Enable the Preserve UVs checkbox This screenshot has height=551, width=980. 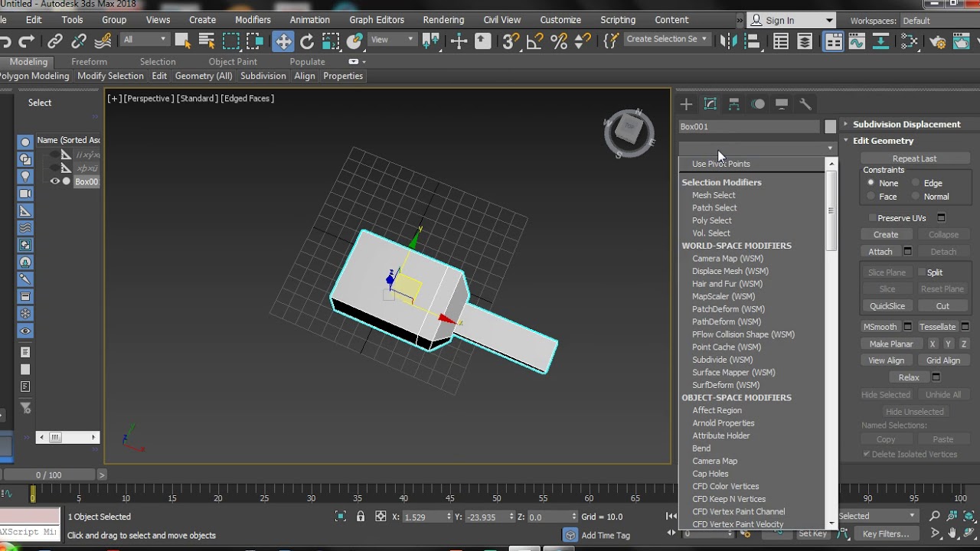872,218
